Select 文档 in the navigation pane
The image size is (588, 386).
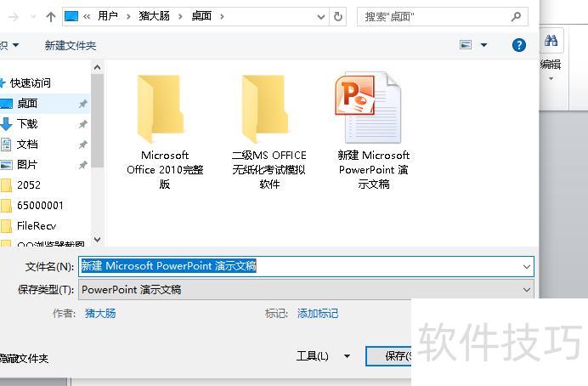[27, 144]
